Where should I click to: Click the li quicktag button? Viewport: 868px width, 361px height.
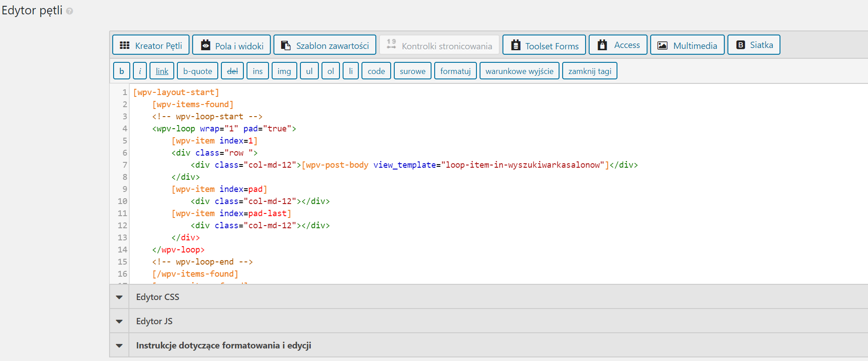click(x=351, y=71)
